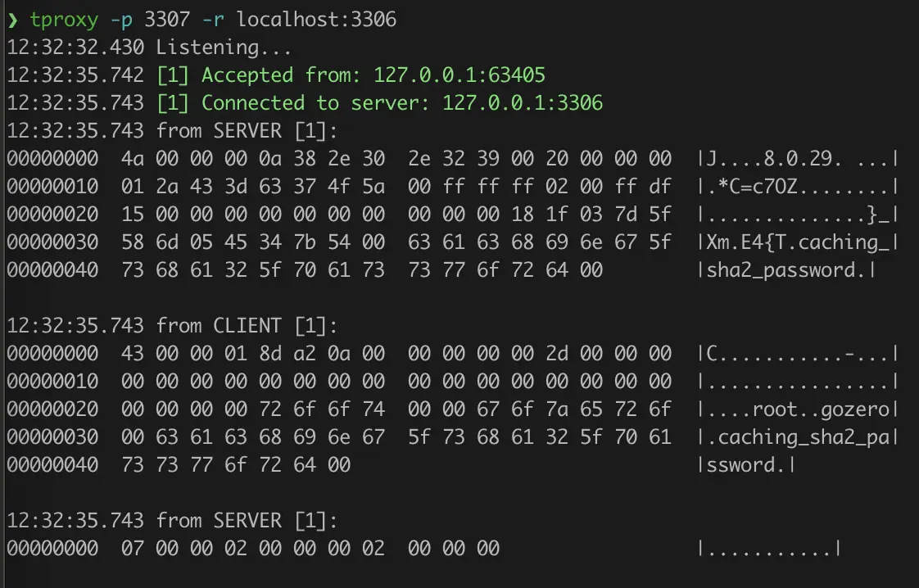Screen dimensions: 919x588
Task: Click the ssword. ASCII text
Action: click(x=747, y=465)
